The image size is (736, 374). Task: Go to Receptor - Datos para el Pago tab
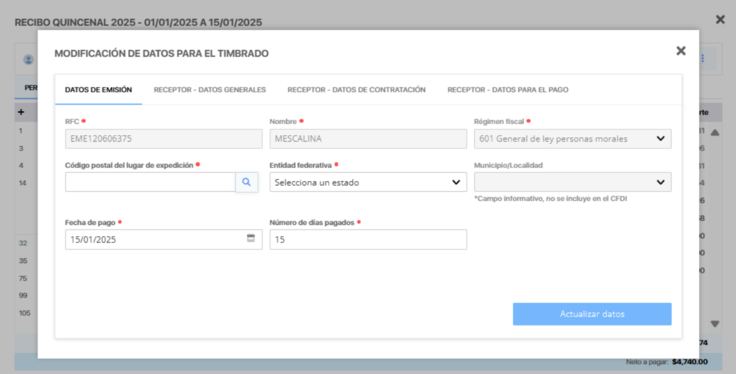[x=508, y=90]
